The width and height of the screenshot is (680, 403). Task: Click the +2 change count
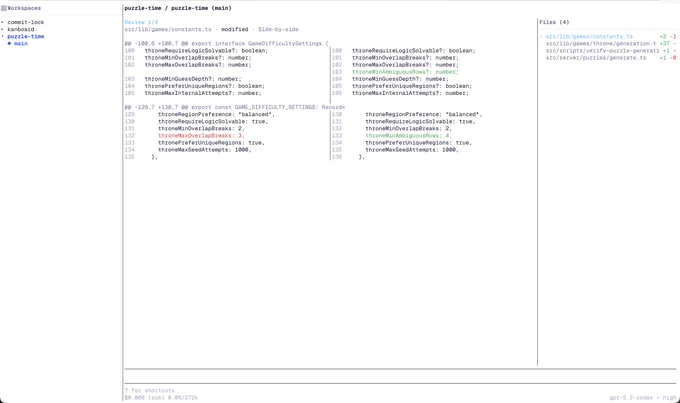coord(663,36)
